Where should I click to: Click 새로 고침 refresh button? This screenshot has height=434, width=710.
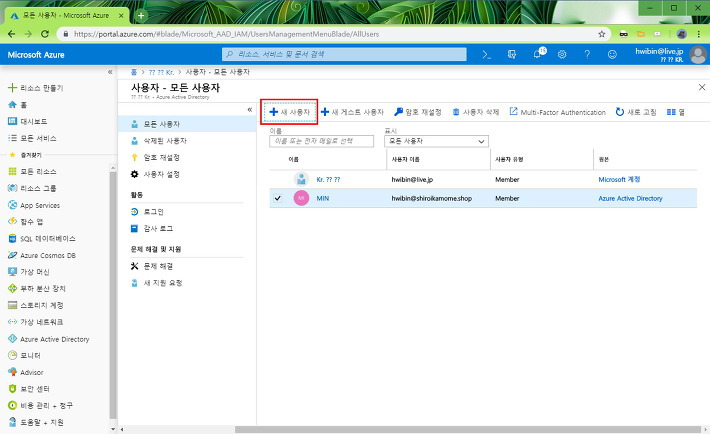(x=636, y=112)
